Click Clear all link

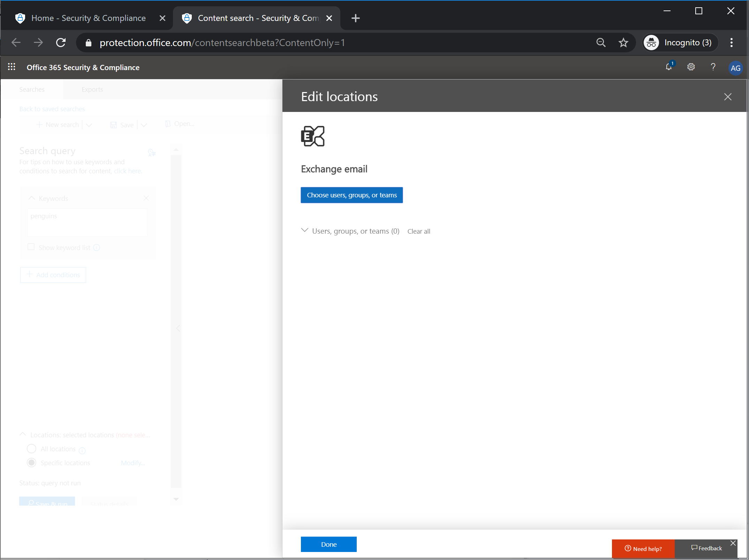(419, 230)
